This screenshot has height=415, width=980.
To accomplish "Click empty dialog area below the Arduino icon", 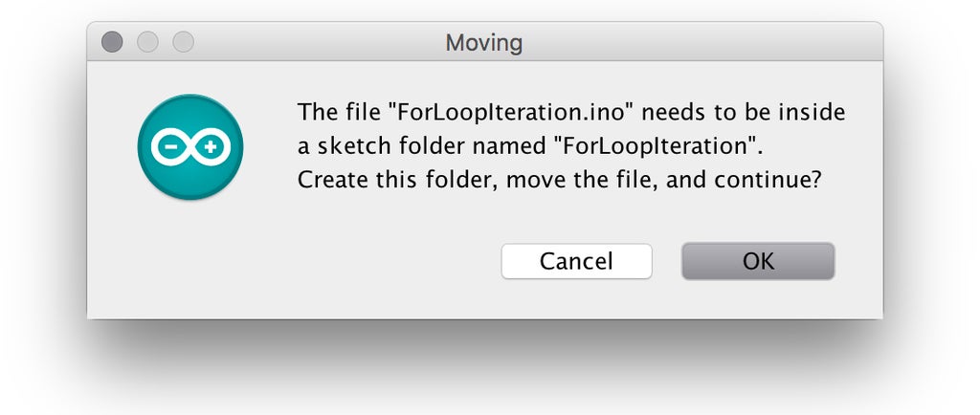I will click(190, 262).
